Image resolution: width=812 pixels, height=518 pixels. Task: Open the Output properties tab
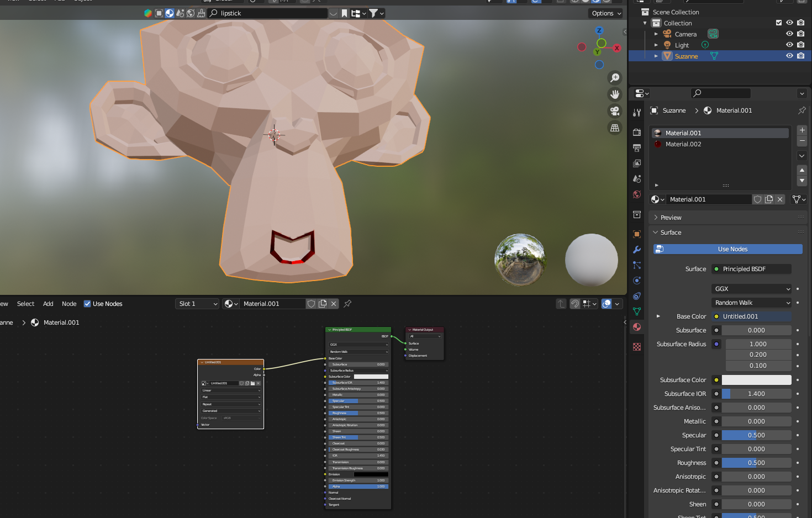637,148
